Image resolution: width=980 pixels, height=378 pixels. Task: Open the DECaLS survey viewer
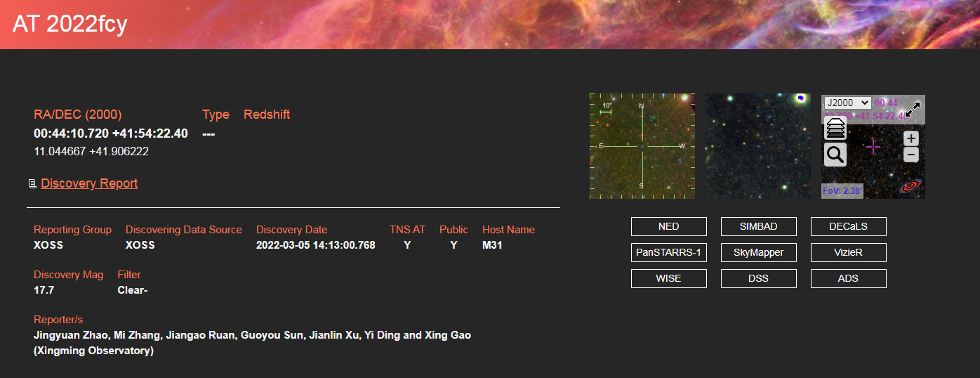(848, 226)
